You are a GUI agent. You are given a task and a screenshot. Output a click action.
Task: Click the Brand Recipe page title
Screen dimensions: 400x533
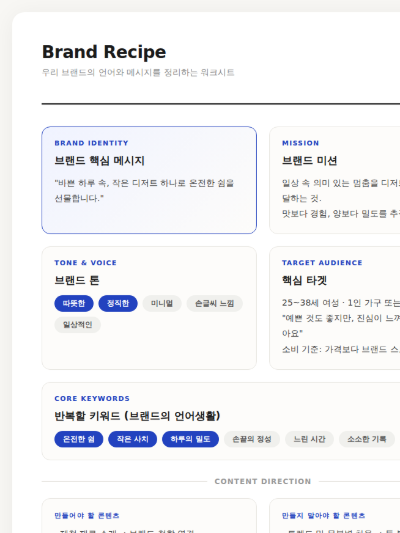pyautogui.click(x=104, y=52)
